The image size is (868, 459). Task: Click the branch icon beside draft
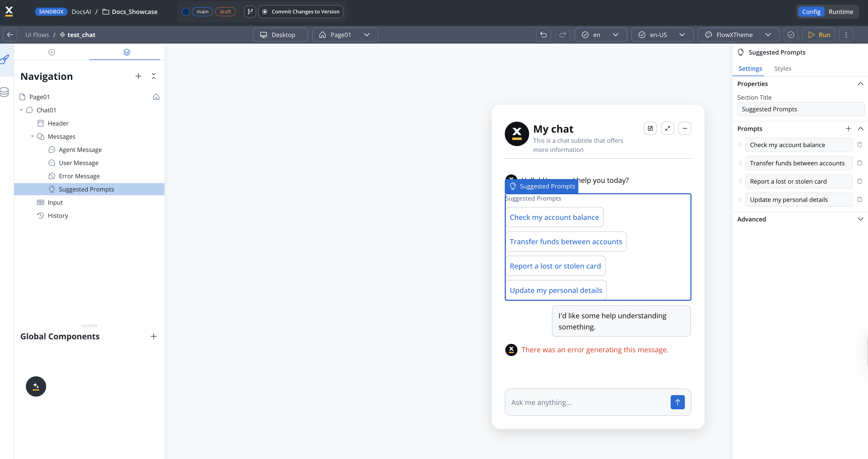(250, 11)
